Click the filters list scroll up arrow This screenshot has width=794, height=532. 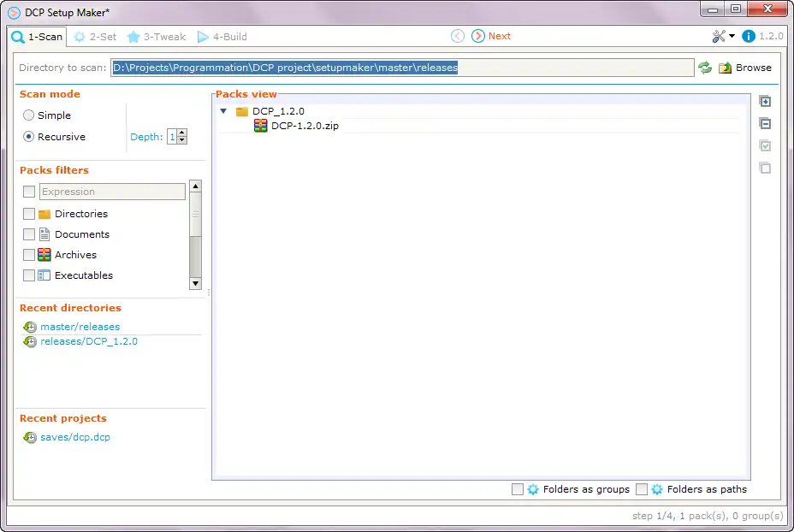tap(195, 186)
